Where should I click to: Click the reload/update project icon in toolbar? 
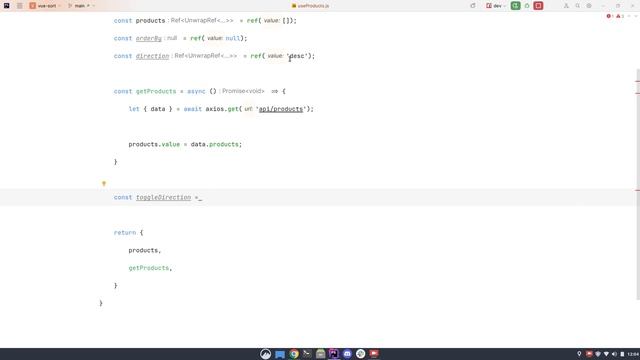click(473, 6)
